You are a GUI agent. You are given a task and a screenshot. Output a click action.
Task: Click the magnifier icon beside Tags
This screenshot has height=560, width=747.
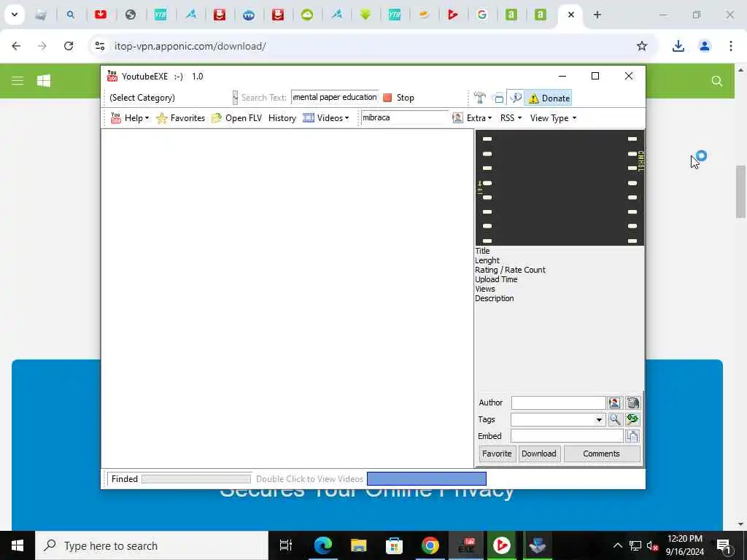[x=614, y=419]
